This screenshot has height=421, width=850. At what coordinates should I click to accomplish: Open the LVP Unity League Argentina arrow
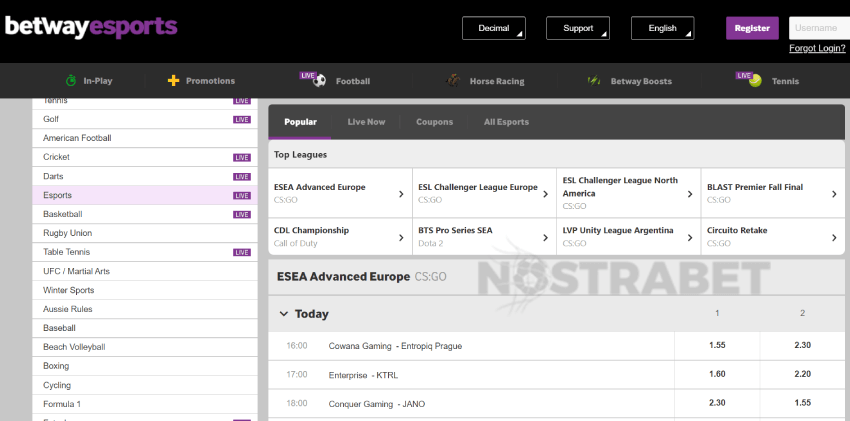pyautogui.click(x=690, y=237)
